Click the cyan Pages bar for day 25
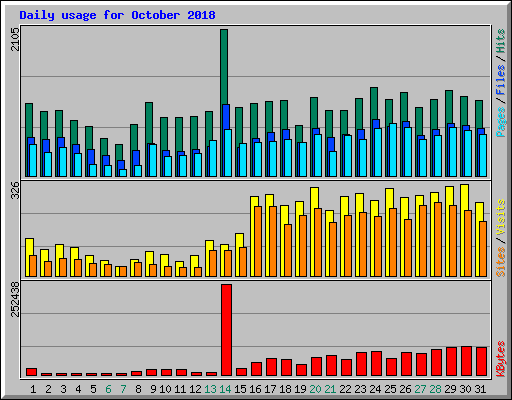This screenshot has height=400, width=512. click(x=393, y=150)
